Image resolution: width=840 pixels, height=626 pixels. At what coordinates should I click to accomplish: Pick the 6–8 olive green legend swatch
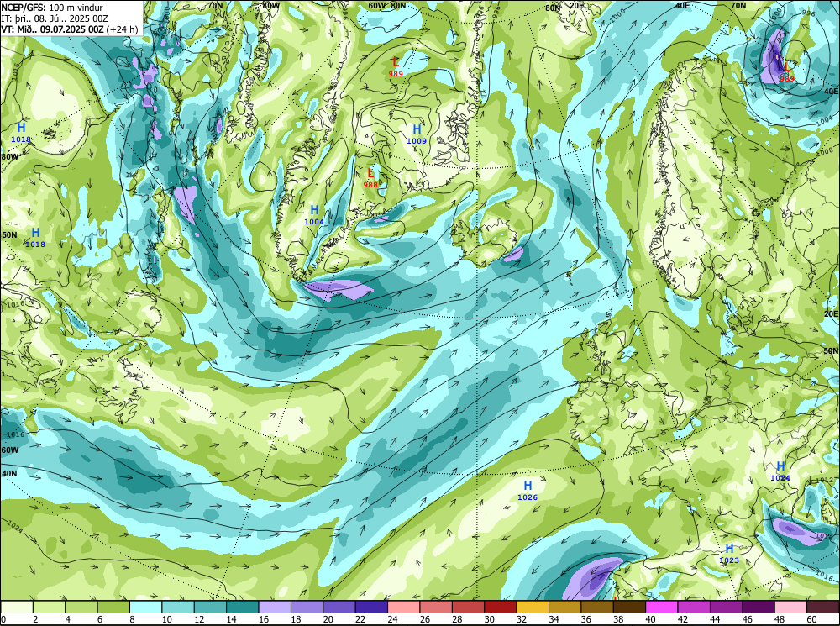113,607
